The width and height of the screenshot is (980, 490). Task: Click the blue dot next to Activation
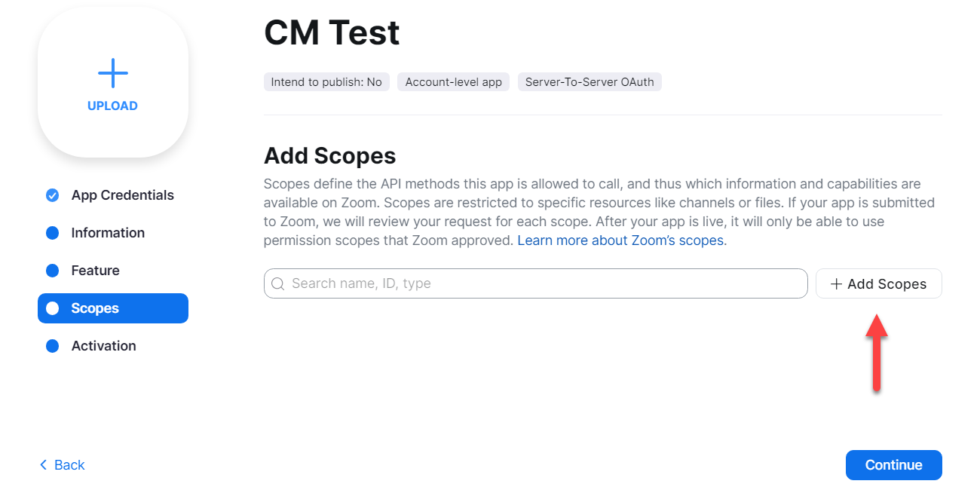click(x=52, y=346)
